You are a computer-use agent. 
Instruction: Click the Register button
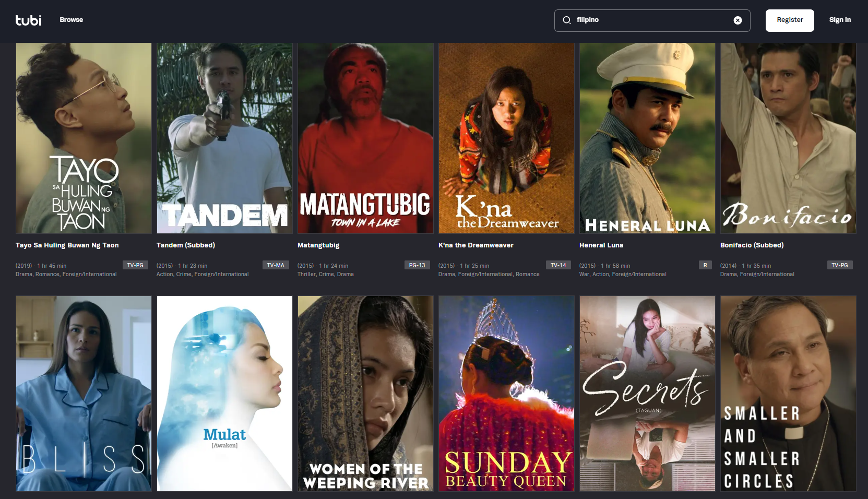[x=790, y=20]
